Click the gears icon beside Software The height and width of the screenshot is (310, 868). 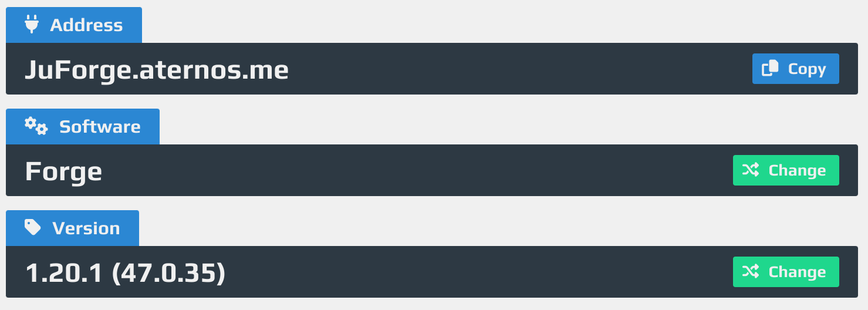(36, 126)
